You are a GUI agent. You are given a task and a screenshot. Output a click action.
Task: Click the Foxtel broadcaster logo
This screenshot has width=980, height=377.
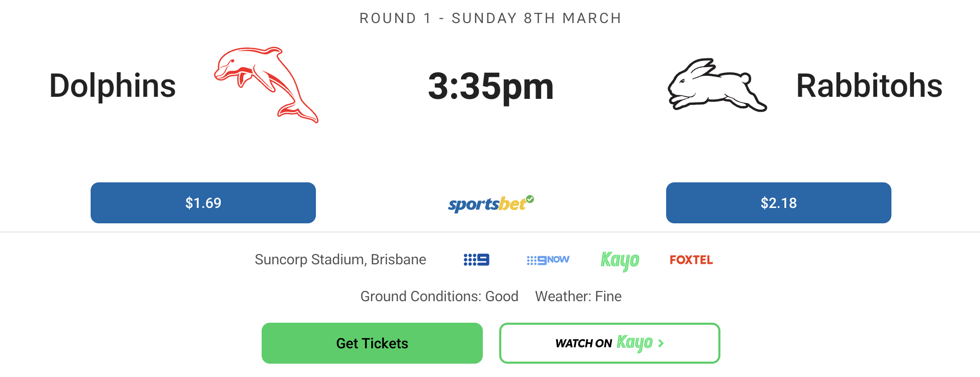(691, 260)
